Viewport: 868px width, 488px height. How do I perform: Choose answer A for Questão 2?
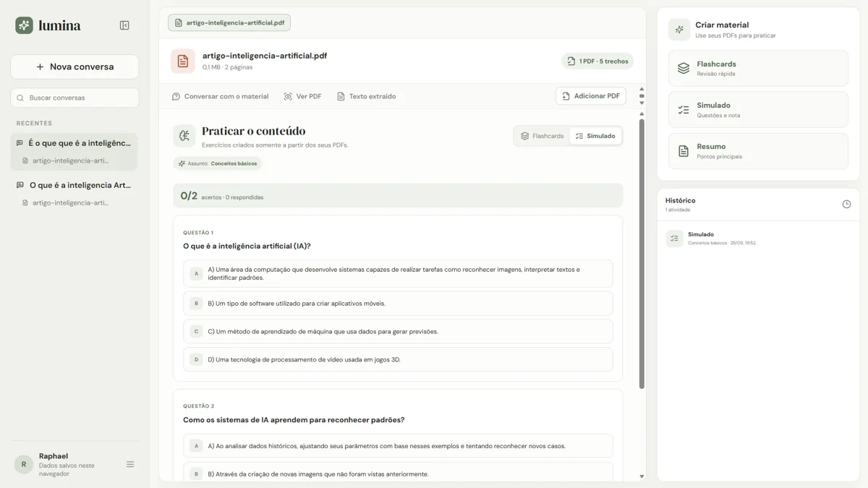(398, 446)
